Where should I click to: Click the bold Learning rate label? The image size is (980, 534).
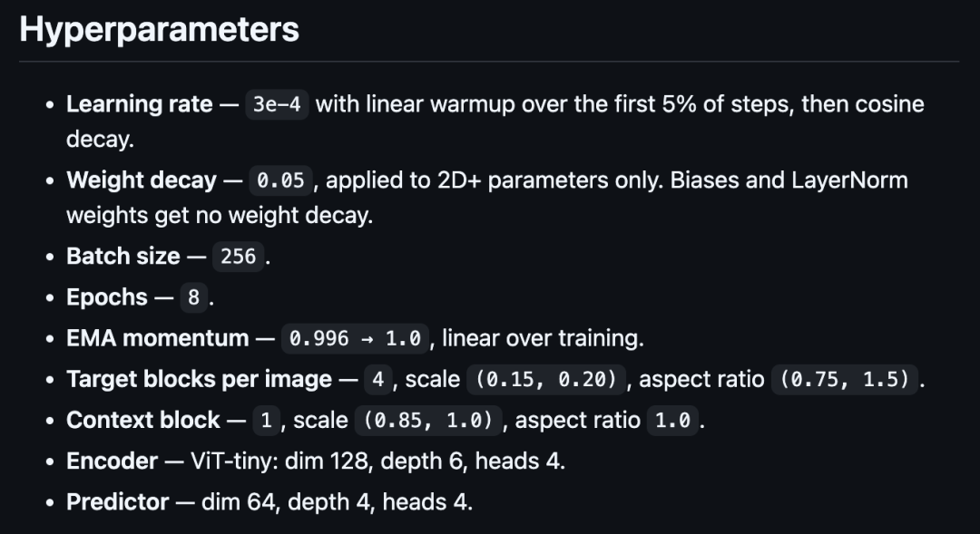coord(140,104)
